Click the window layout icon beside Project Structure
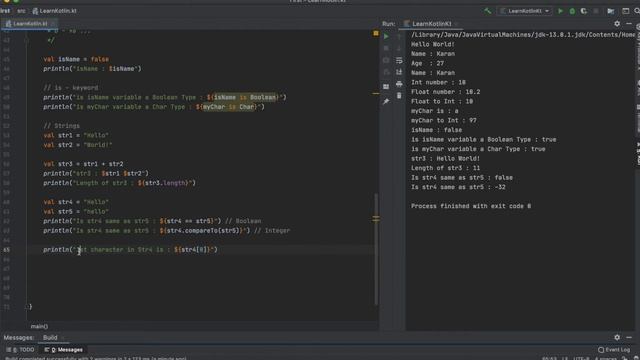The width and height of the screenshot is (640, 360). (625, 11)
